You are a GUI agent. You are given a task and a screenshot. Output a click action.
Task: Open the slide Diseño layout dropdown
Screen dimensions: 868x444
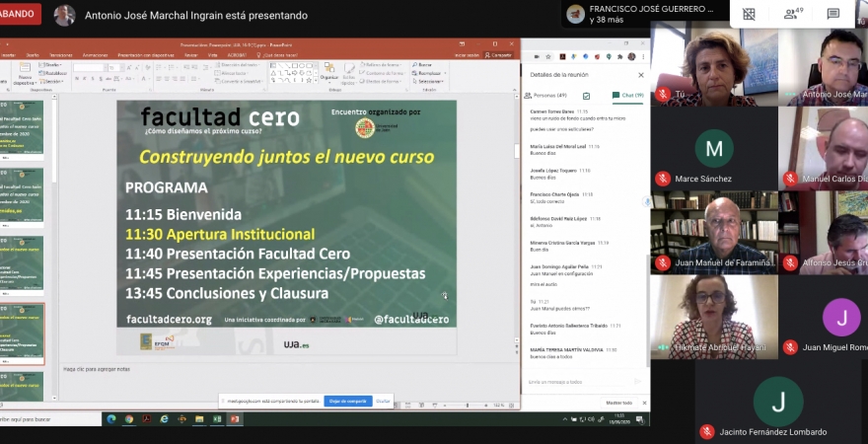[50, 65]
